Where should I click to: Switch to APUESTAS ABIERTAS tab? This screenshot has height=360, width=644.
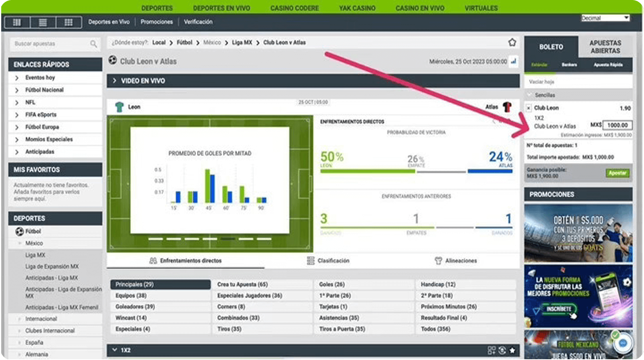(605, 47)
